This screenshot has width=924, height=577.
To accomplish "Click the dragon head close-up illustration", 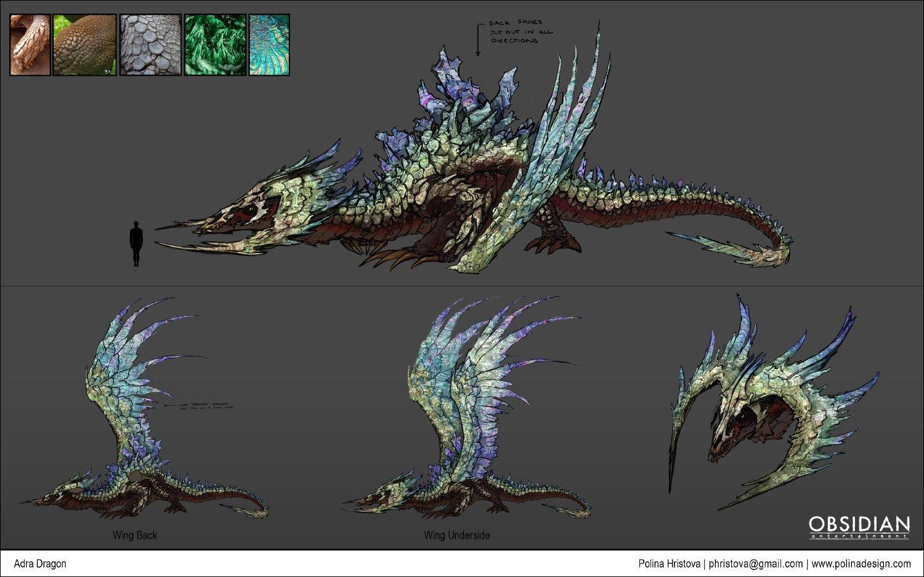I will tap(770, 406).
